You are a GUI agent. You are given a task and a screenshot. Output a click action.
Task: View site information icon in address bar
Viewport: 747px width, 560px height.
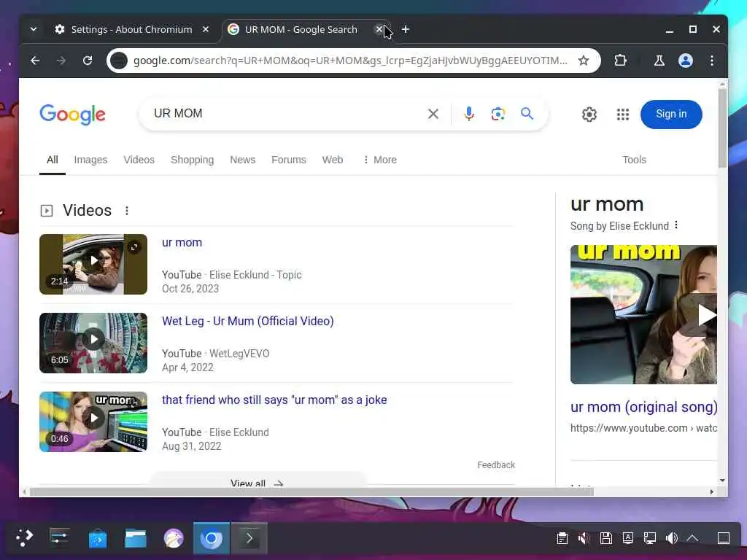pyautogui.click(x=119, y=61)
